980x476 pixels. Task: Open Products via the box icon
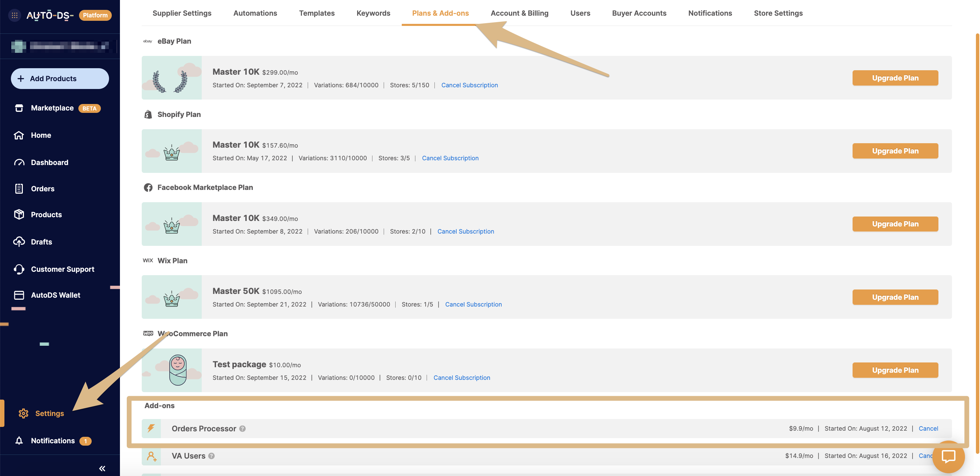pos(19,214)
